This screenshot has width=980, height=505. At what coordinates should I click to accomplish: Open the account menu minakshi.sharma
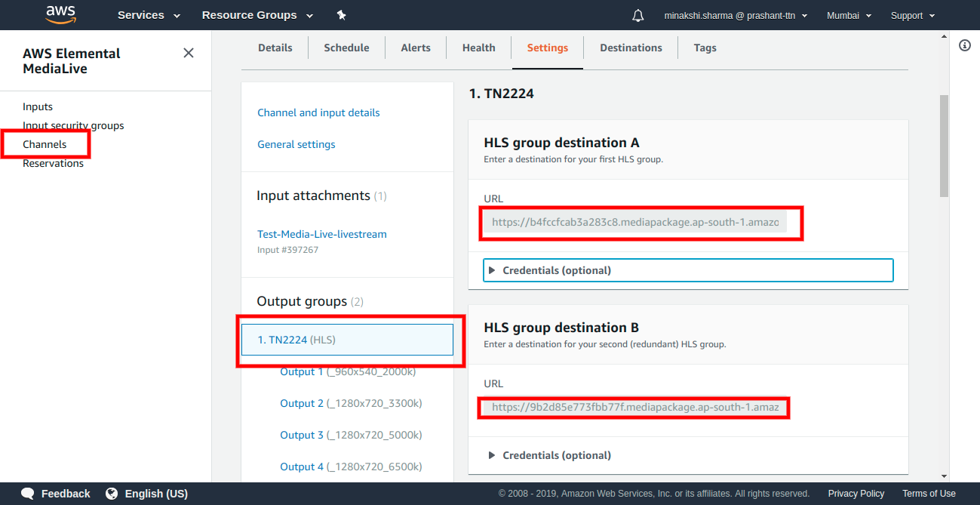point(736,15)
